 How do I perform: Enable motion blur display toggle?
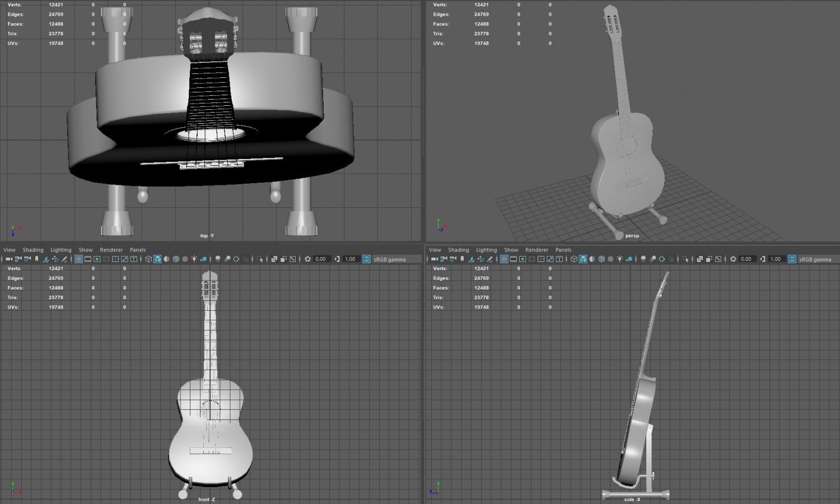[228, 259]
